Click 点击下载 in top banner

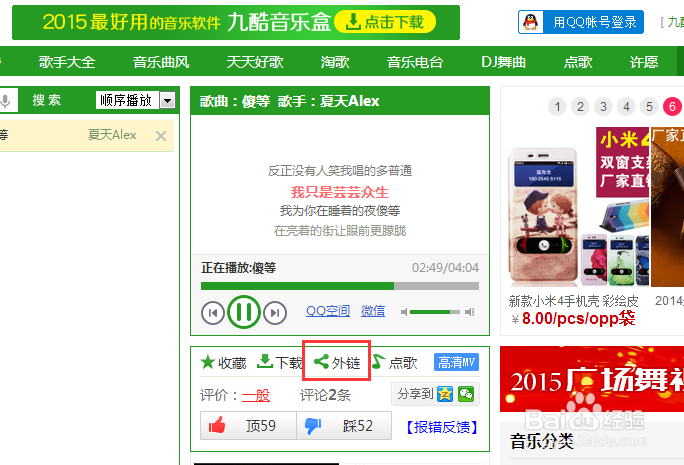385,22
